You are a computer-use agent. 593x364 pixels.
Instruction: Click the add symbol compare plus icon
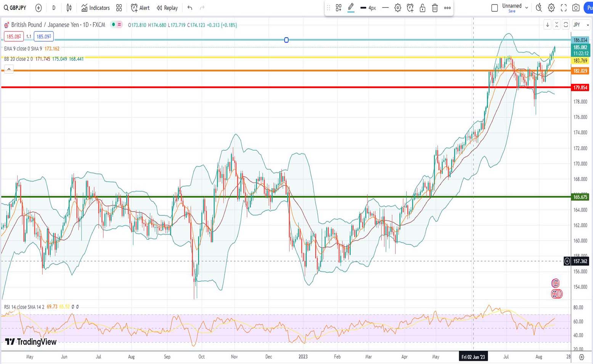39,8
